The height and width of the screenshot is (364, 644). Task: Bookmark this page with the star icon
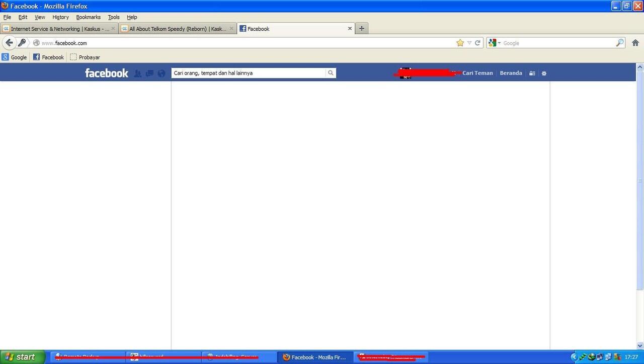tap(460, 43)
